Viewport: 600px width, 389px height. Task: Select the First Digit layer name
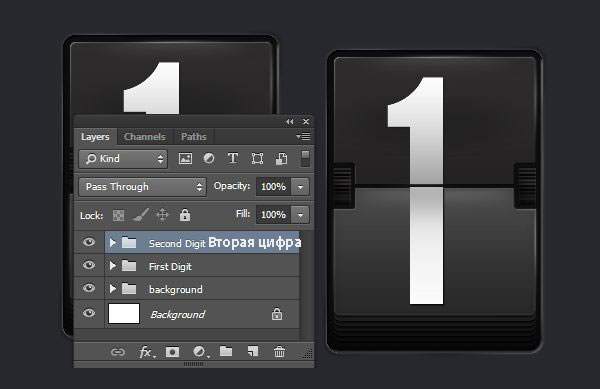tap(170, 267)
